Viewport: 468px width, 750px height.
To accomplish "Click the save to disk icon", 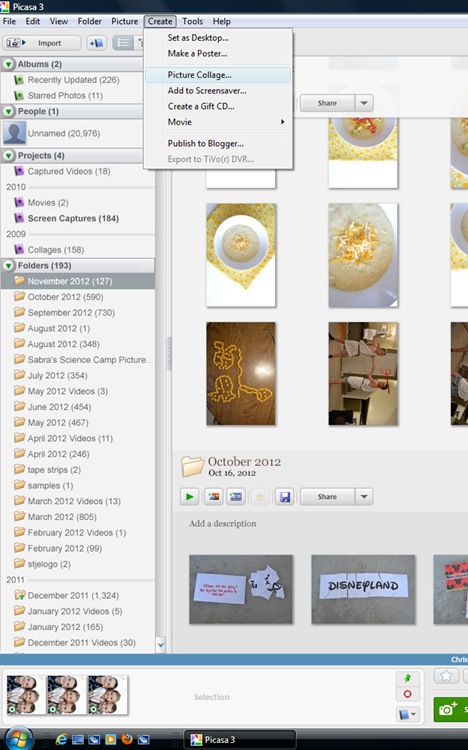I will coord(285,497).
